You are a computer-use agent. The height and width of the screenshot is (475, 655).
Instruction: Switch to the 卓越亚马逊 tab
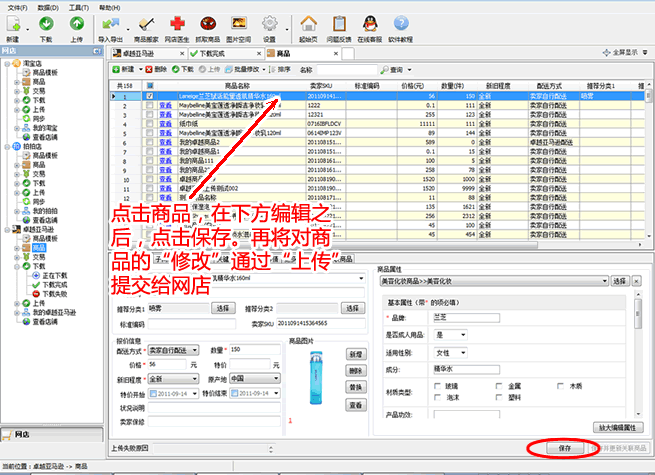(x=148, y=53)
